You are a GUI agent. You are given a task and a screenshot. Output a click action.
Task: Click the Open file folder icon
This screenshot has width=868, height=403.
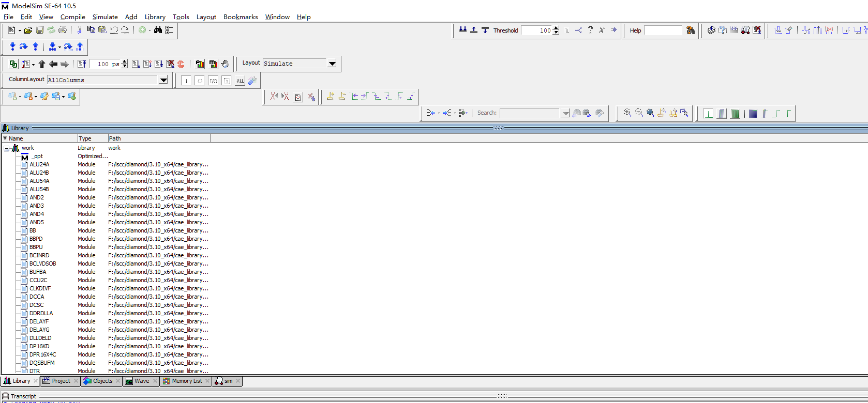click(28, 30)
